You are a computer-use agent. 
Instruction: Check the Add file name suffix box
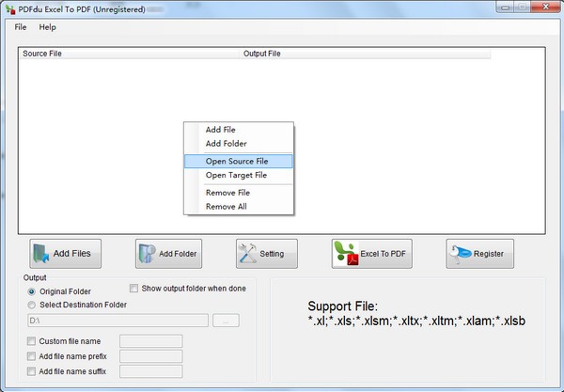[33, 372]
